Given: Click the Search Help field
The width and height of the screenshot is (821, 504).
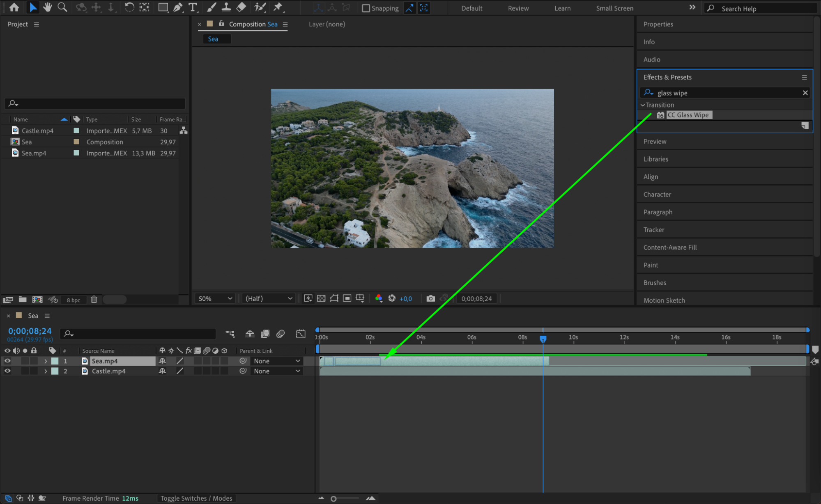Looking at the screenshot, I should (760, 8).
